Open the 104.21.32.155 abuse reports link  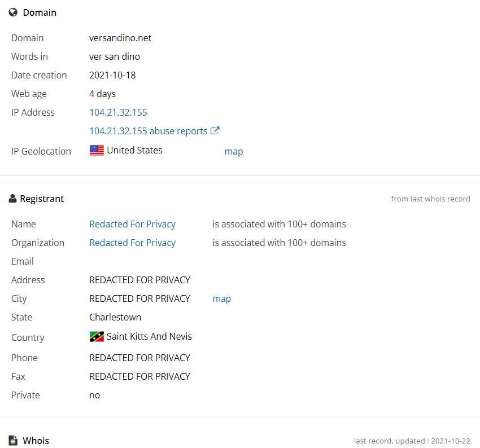(148, 131)
